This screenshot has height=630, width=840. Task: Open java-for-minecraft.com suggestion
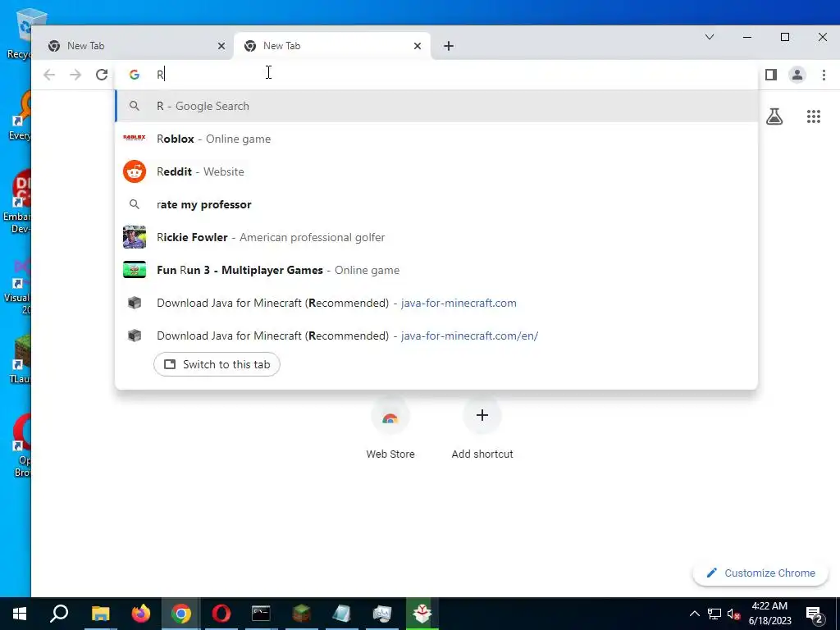click(436, 303)
